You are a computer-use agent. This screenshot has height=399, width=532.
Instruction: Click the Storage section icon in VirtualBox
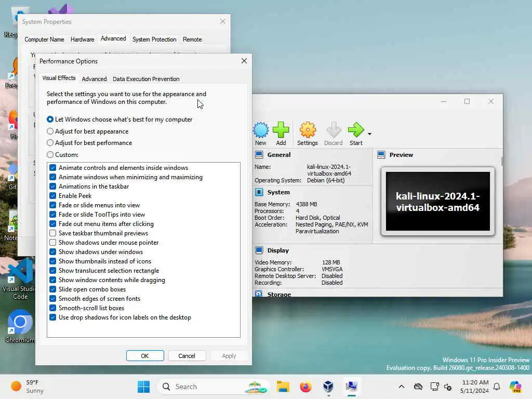[x=259, y=294]
